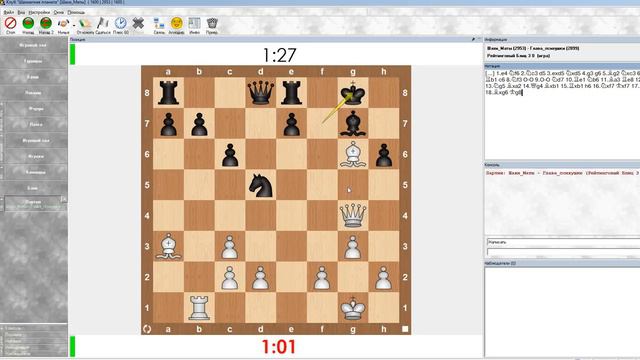
Task: Click the black rook on e8
Action: [291, 93]
